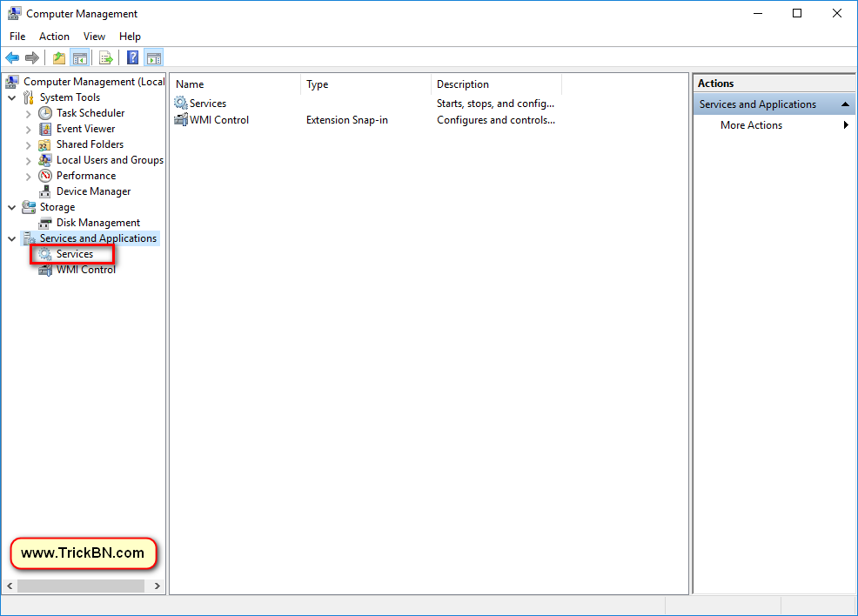The height and width of the screenshot is (616, 858).
Task: Toggle Show/Hide Action Pane toolbar icon
Action: [x=154, y=57]
